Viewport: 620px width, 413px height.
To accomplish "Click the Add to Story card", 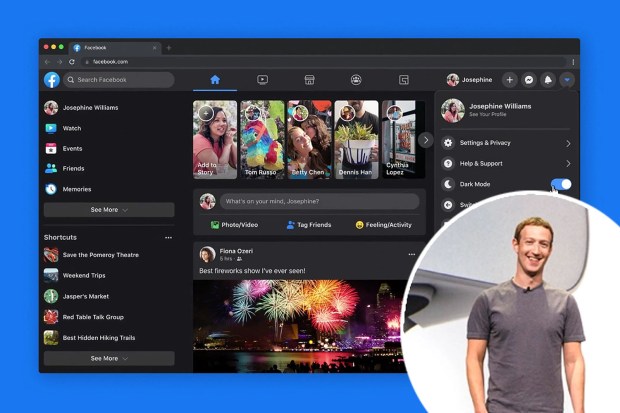I will [215, 140].
